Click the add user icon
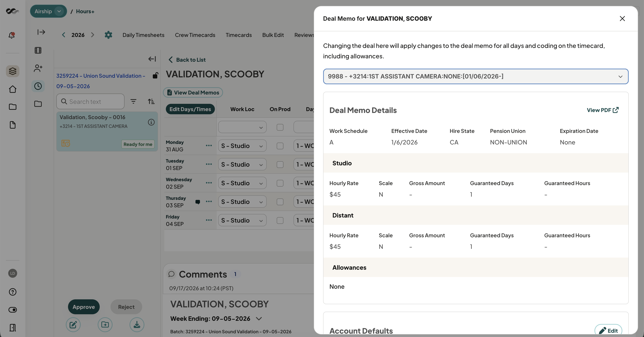This screenshot has height=337, width=644. (x=38, y=68)
